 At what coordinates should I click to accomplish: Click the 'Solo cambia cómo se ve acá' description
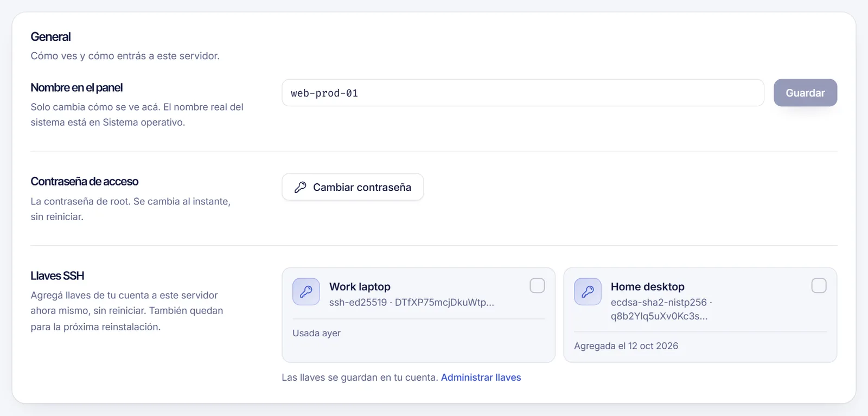click(137, 114)
